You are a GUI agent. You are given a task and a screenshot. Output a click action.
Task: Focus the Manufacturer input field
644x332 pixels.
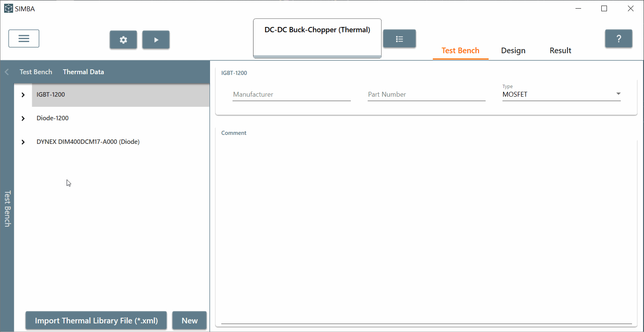tap(291, 94)
